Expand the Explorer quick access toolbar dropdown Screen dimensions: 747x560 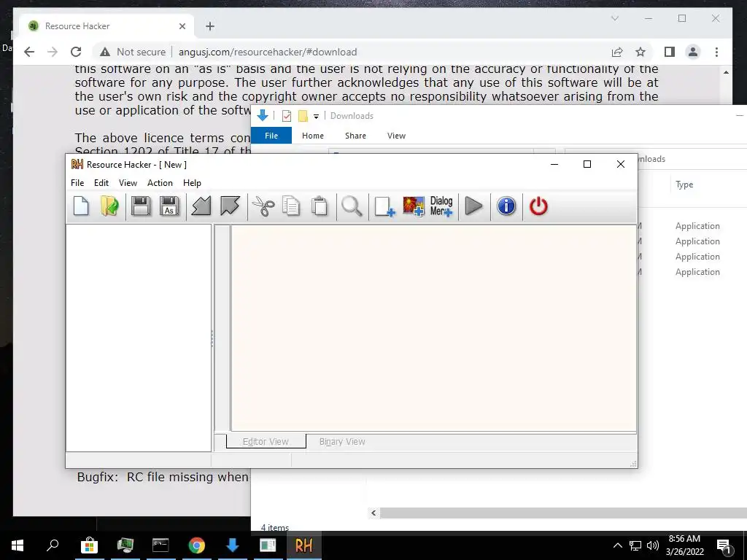(316, 116)
